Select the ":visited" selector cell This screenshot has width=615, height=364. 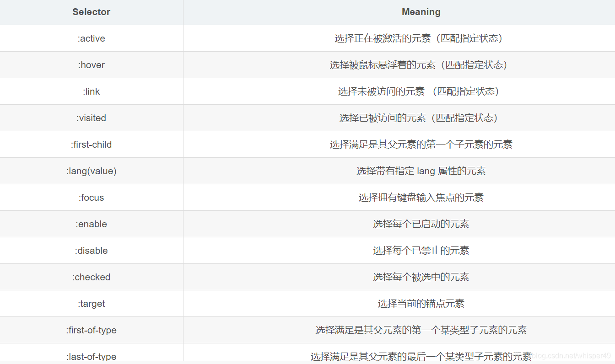click(92, 118)
